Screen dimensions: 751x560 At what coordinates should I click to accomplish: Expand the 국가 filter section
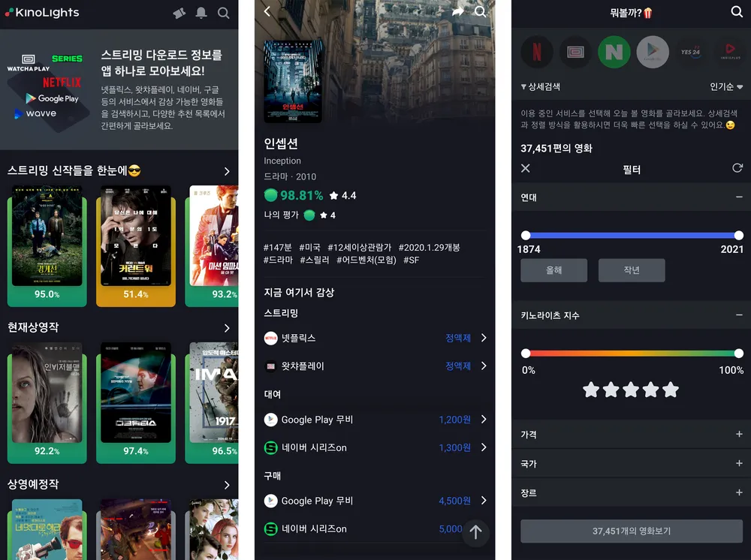tap(739, 463)
